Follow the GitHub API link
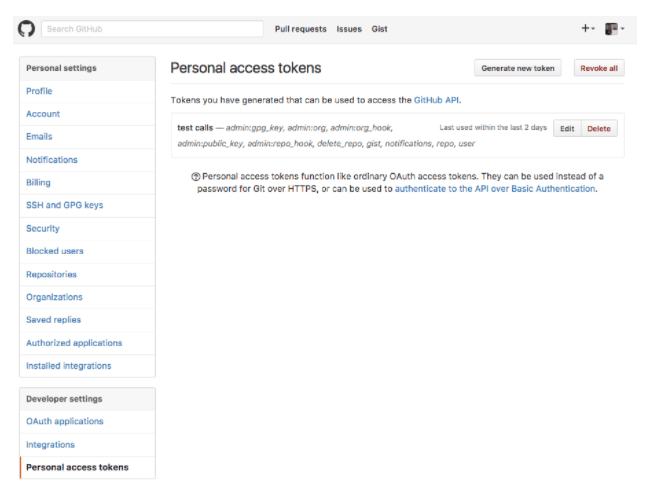The image size is (656, 493). point(436,100)
